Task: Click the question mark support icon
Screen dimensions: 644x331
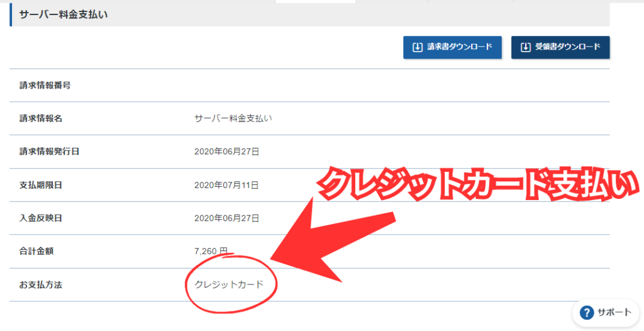Action: point(587,313)
